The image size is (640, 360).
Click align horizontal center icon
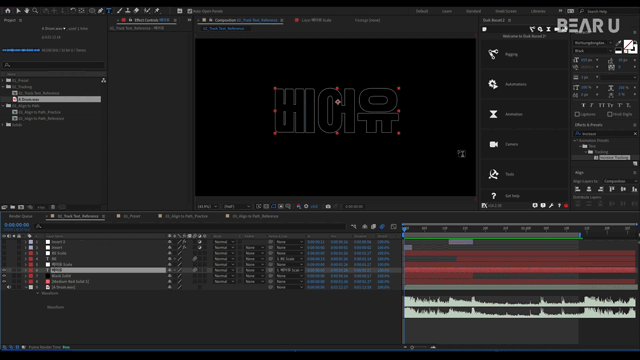click(x=589, y=189)
